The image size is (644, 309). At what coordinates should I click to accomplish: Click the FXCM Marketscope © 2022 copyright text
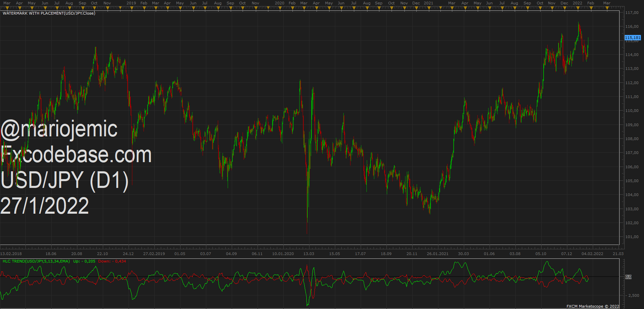593,306
